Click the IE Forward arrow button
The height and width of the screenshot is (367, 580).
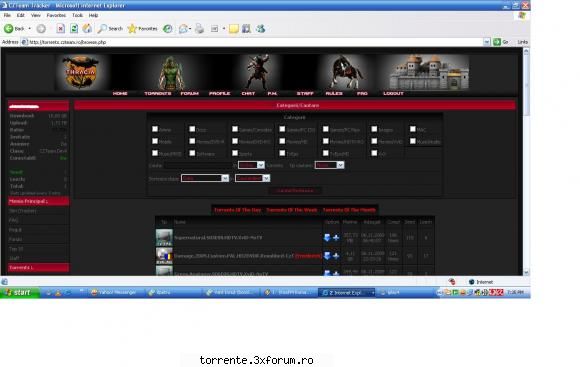[x=41, y=28]
